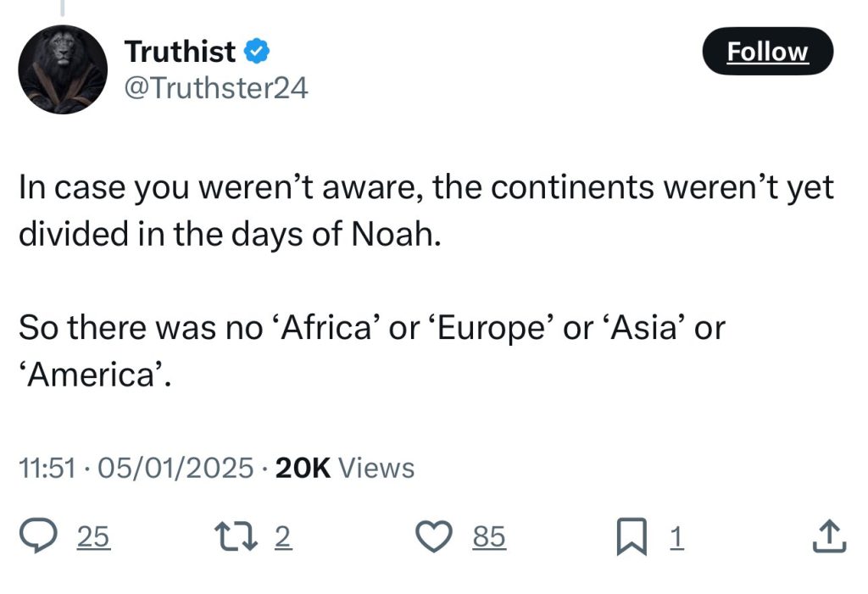Open the 25 replies count
Image resolution: width=868 pixels, height=594 pixels.
click(x=93, y=536)
